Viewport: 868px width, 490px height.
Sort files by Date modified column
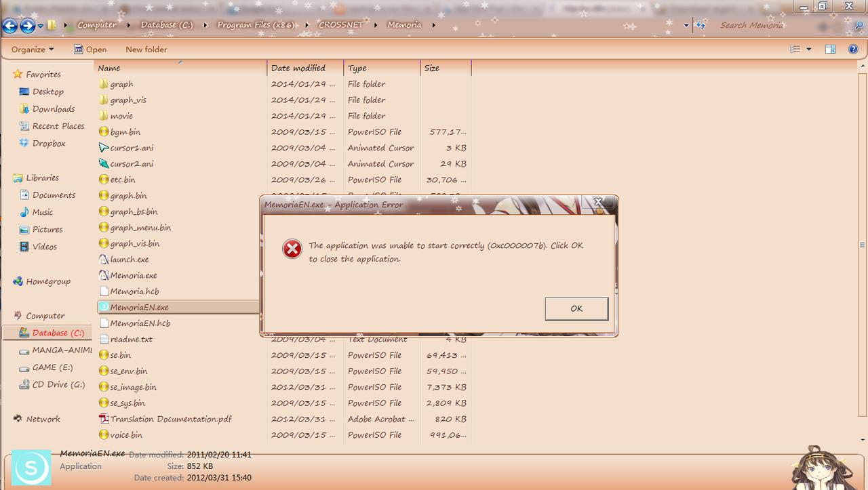(x=298, y=68)
